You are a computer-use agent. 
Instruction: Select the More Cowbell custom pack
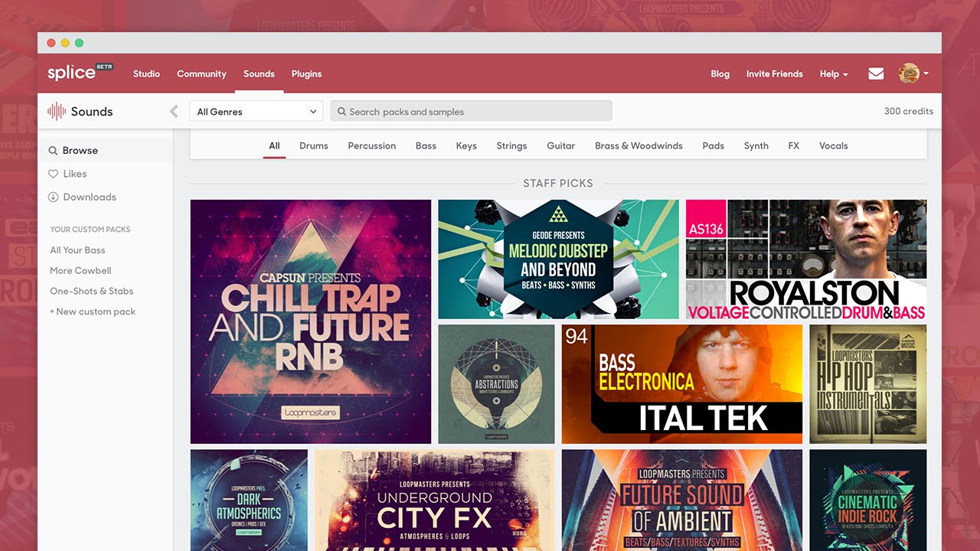(x=80, y=271)
